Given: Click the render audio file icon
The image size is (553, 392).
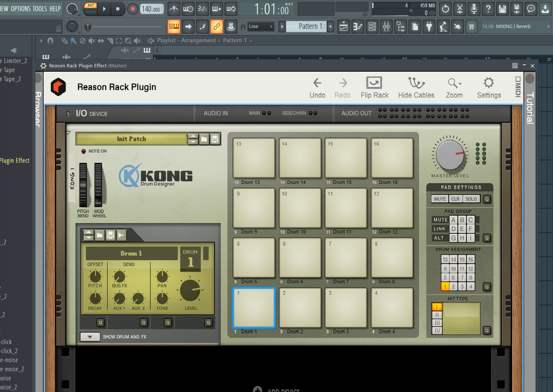Looking at the screenshot, I should (x=516, y=9).
